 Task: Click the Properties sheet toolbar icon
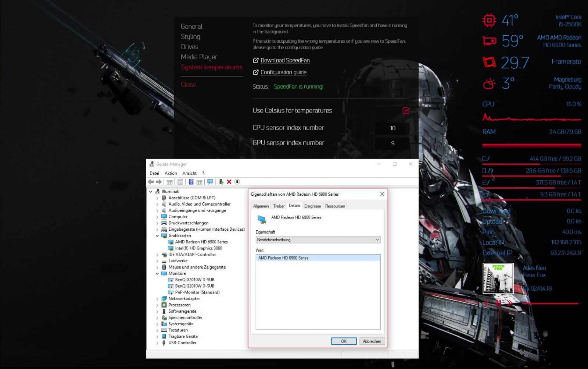pos(180,182)
